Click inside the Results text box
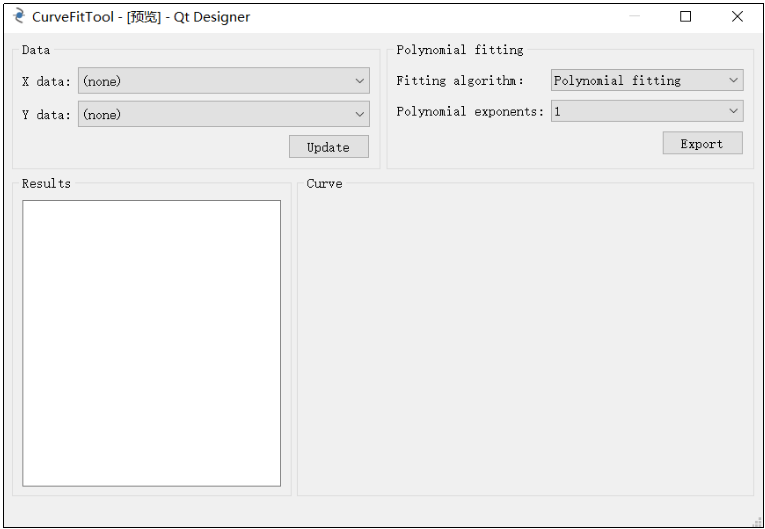The image size is (765, 529). (x=151, y=343)
